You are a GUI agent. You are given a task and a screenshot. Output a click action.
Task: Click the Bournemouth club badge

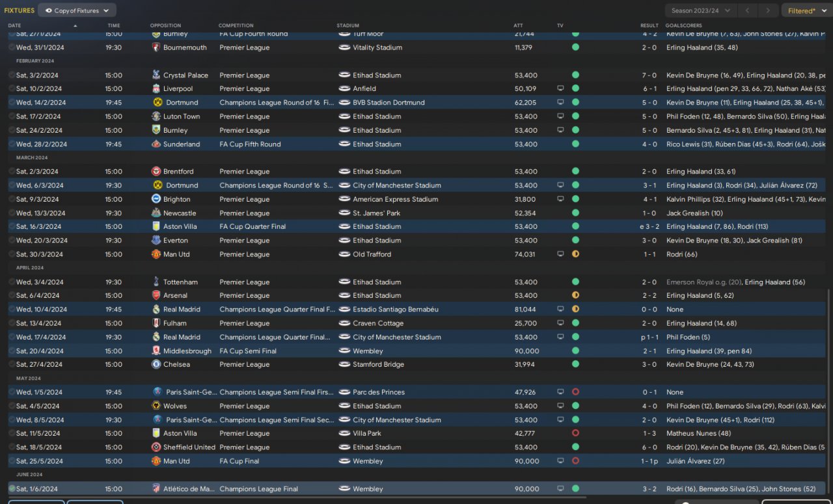coord(156,47)
